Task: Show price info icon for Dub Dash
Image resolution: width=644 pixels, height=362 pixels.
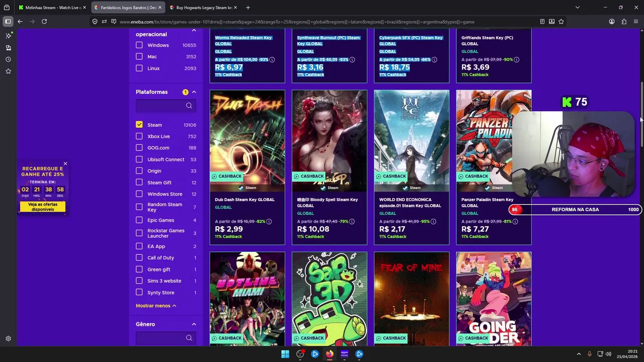Action: tap(269, 222)
